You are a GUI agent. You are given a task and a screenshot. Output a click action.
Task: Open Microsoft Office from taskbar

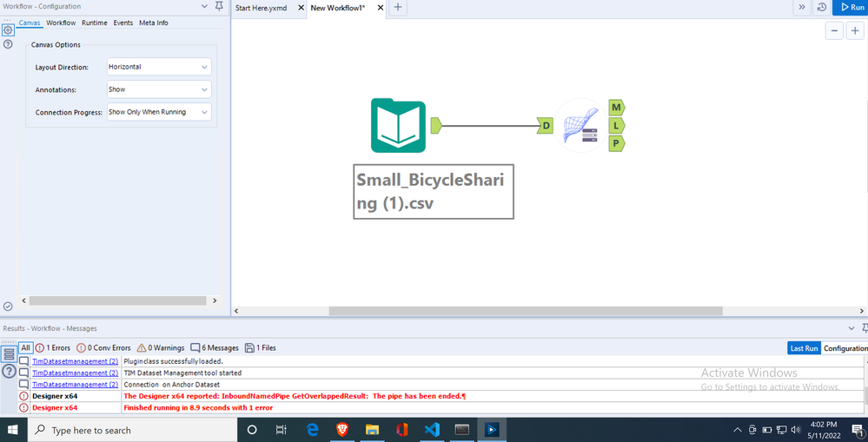(402, 430)
